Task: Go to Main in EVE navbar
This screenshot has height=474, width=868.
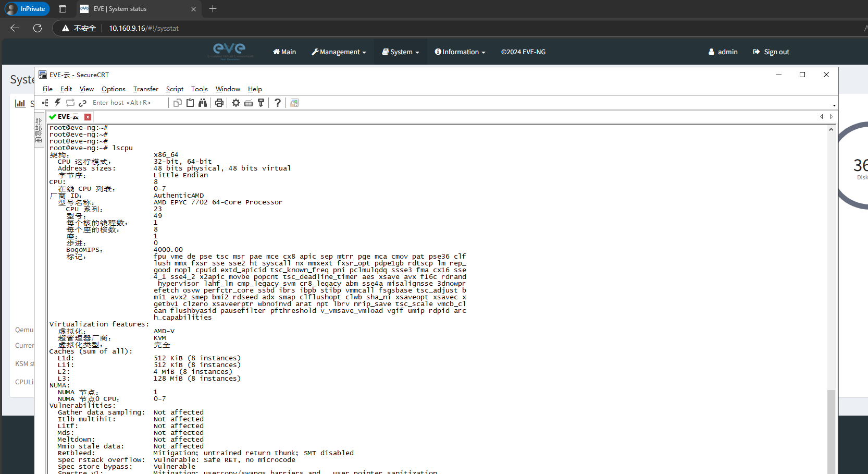Action: [284, 52]
